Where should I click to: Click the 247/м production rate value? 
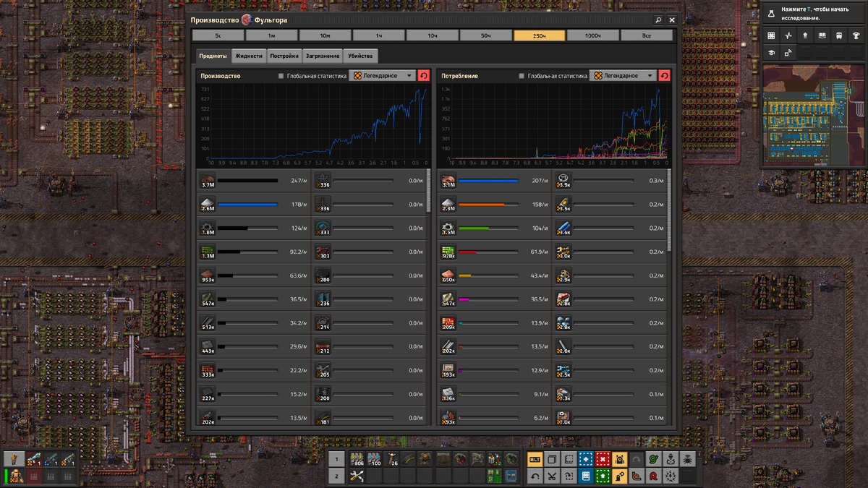pos(299,181)
